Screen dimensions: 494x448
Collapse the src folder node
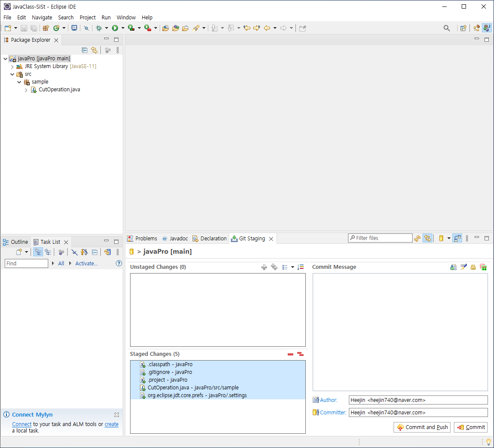pos(12,75)
